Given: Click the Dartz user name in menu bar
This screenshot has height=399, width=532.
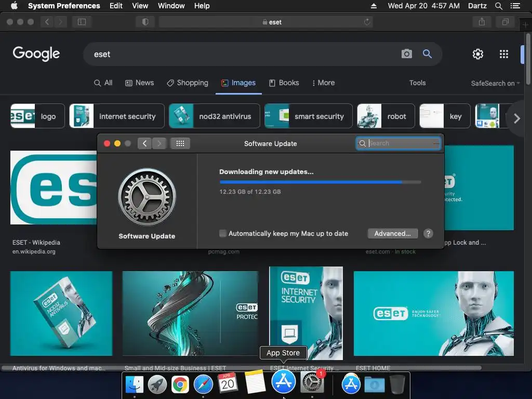Looking at the screenshot, I should point(477,6).
